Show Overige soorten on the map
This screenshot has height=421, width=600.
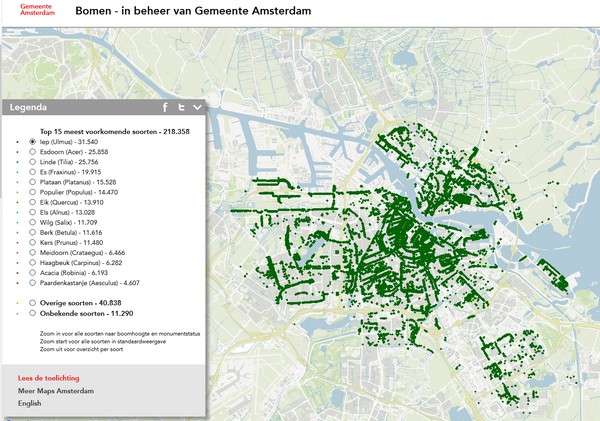pyautogui.click(x=32, y=302)
